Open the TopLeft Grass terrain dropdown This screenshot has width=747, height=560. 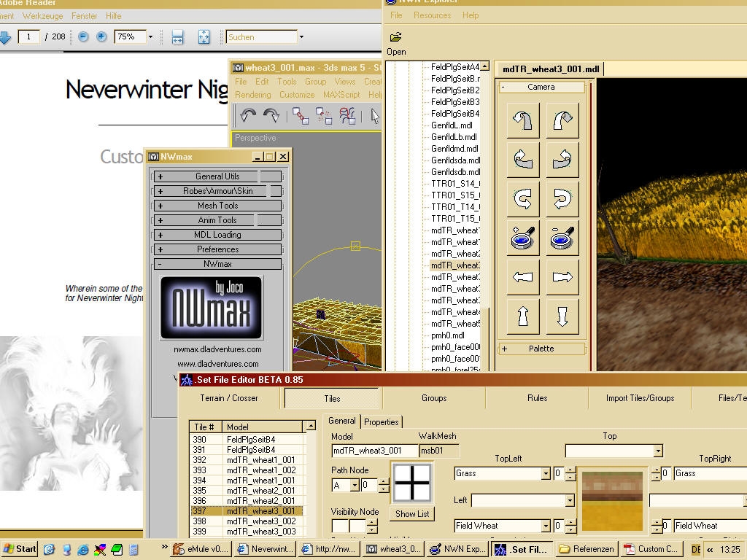(x=545, y=474)
